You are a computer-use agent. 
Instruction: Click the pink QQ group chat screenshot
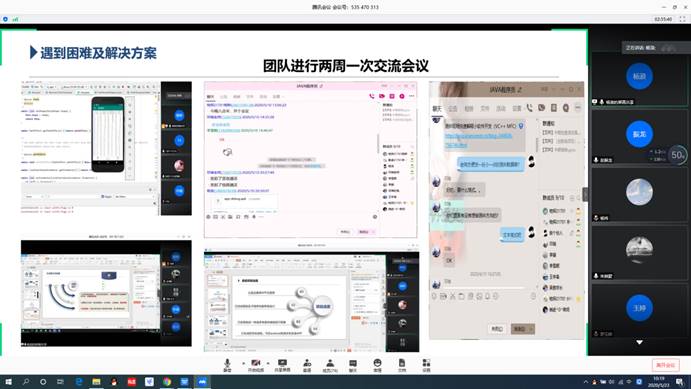tap(310, 159)
